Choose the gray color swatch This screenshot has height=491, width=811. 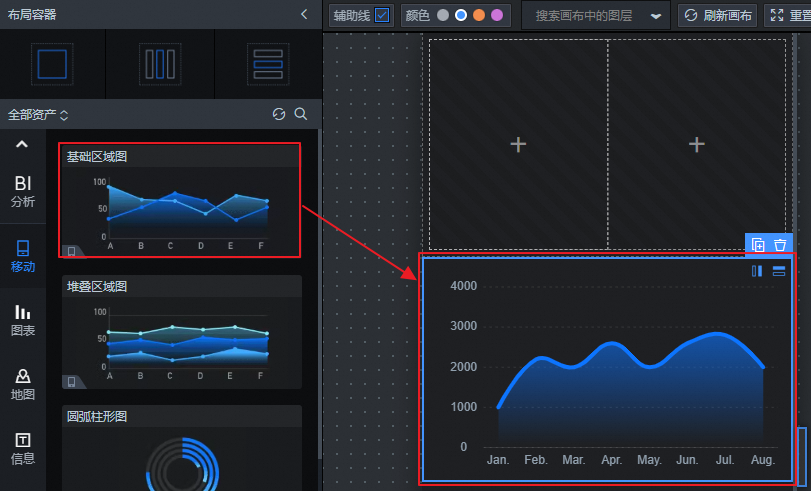(443, 15)
